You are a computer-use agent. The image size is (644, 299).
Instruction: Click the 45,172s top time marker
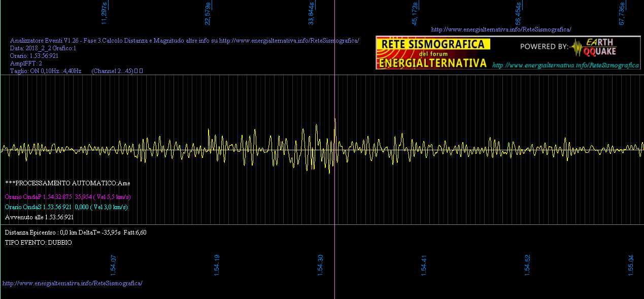pyautogui.click(x=415, y=14)
